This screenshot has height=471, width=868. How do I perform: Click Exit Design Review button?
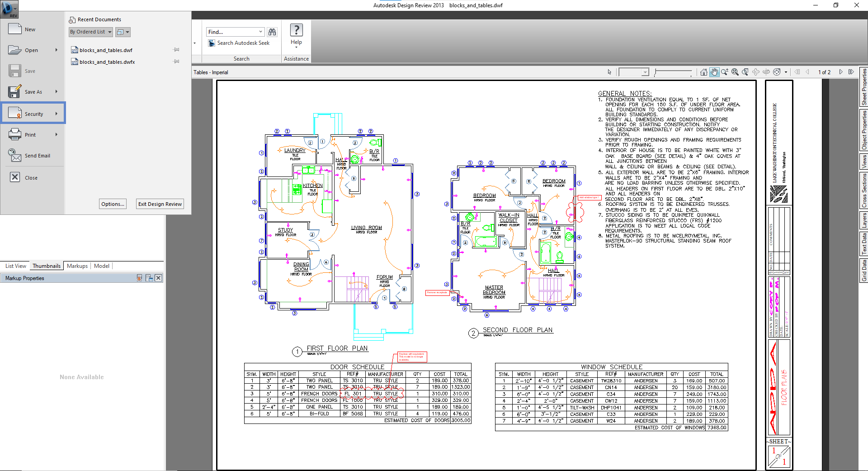[160, 204]
